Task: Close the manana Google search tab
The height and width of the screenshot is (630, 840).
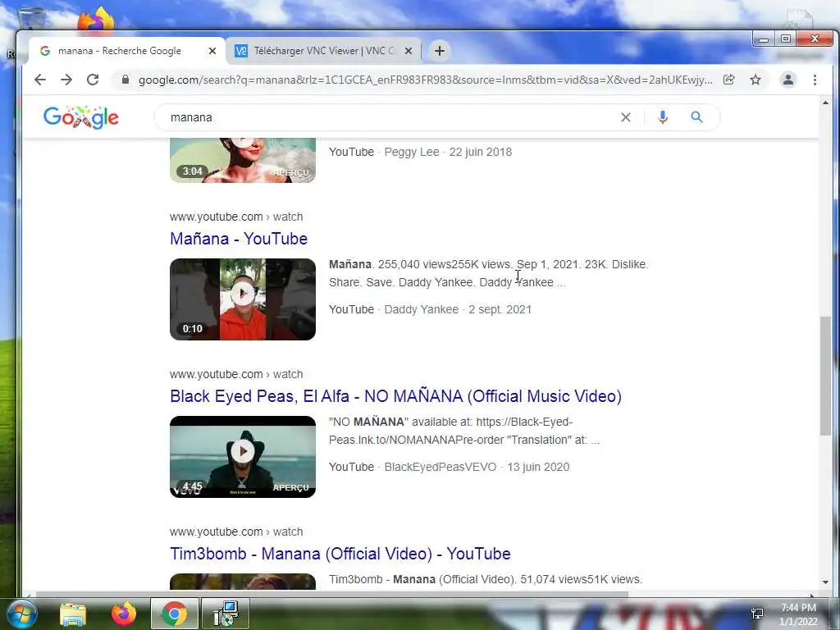Action: click(212, 51)
